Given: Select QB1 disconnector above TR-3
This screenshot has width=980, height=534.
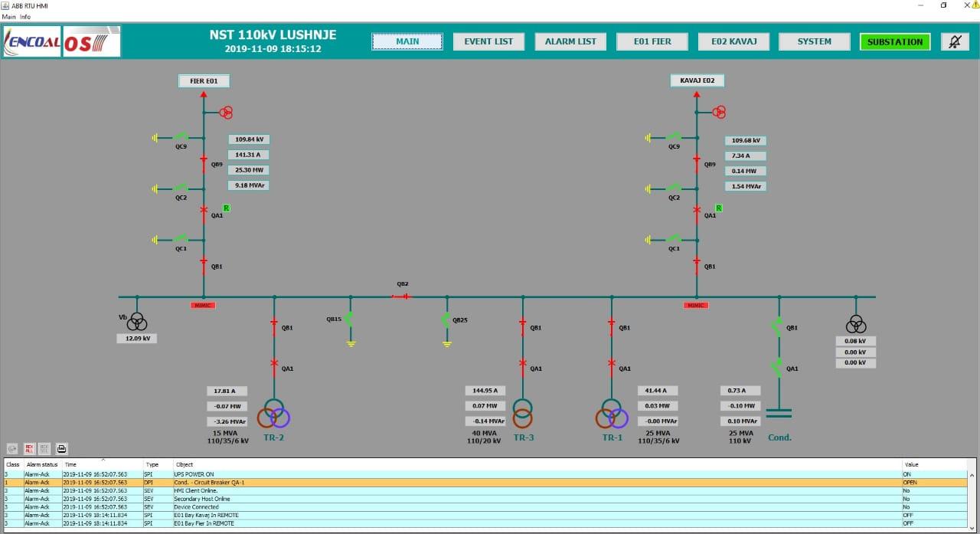Looking at the screenshot, I should 523,327.
